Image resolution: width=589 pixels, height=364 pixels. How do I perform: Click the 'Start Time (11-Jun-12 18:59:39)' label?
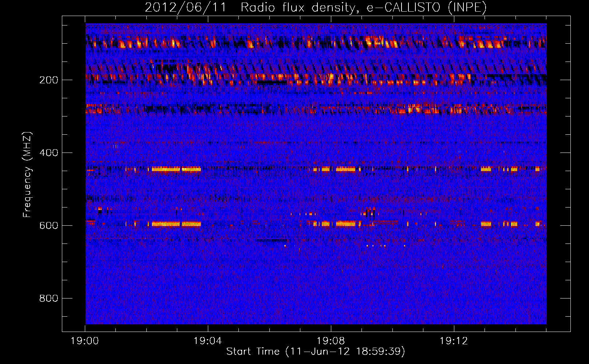(x=316, y=352)
